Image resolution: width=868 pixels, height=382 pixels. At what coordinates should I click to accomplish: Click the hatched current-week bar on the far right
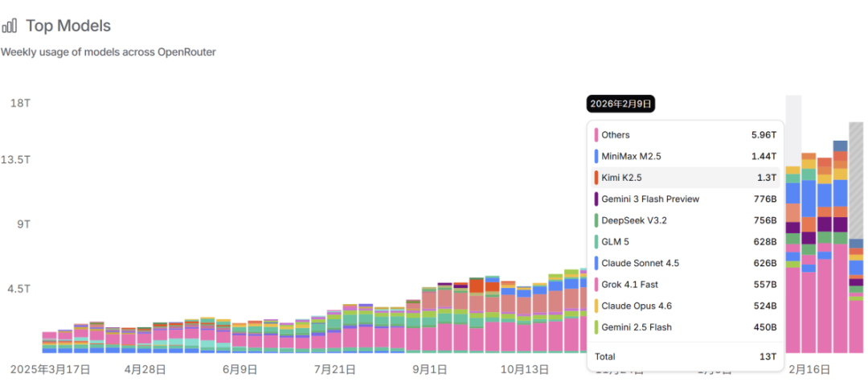pos(856,181)
